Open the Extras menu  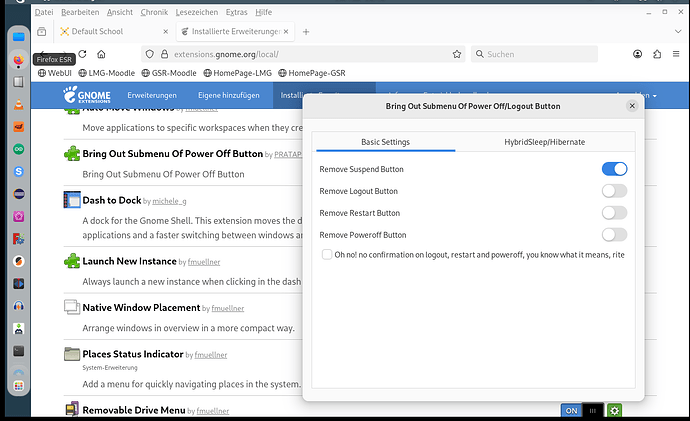coord(237,12)
